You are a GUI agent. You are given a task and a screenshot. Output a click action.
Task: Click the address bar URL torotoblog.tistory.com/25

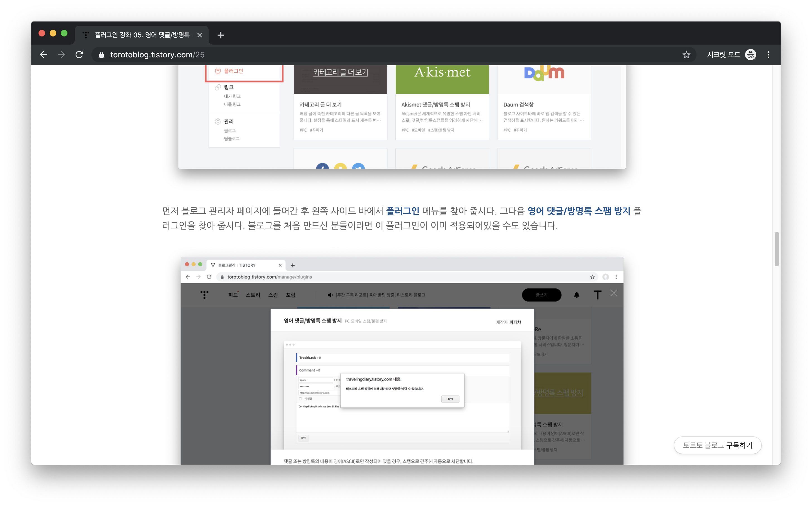pyautogui.click(x=157, y=55)
